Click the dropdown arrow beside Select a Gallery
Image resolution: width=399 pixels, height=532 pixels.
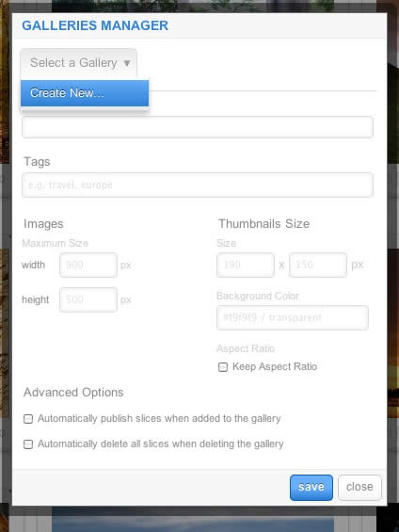coord(127,63)
